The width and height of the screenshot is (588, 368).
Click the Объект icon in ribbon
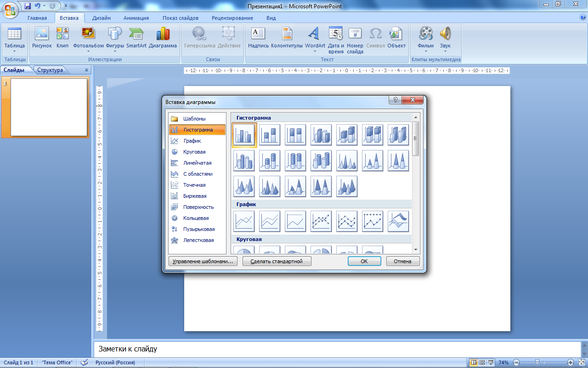tap(396, 38)
